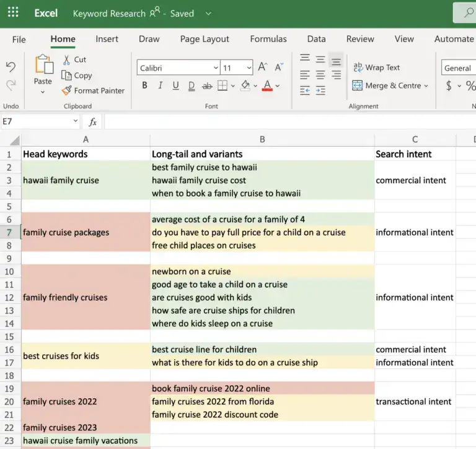Open the Excel app launcher grid

13,13
